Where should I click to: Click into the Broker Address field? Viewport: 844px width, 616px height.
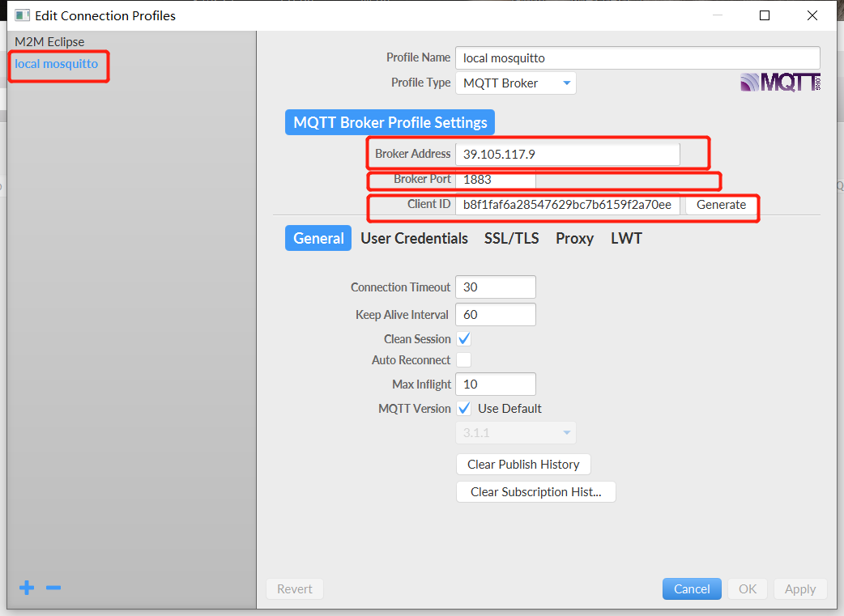point(567,155)
